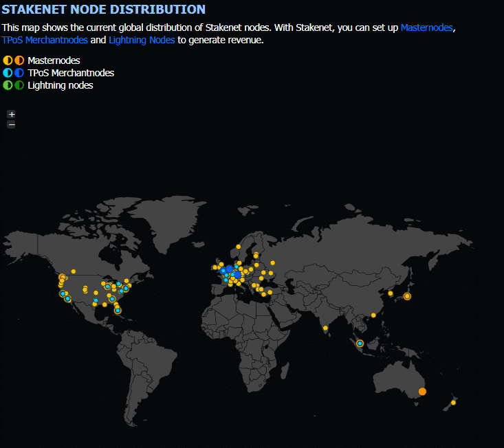Select the Lightning nodes legend label
Viewport: 504px width, 448px height.
[60, 85]
